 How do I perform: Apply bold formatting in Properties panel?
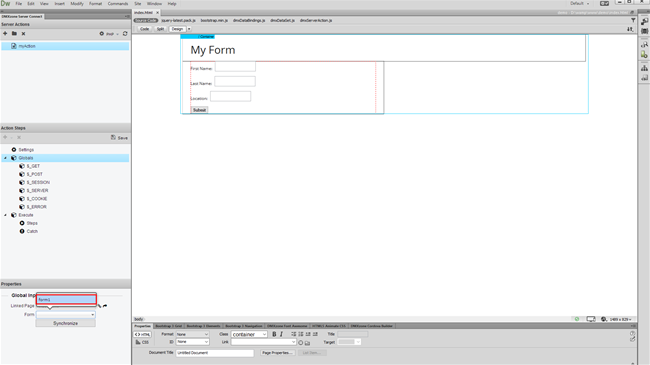(274, 334)
